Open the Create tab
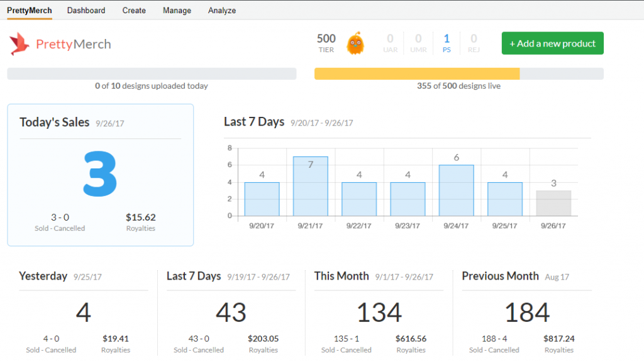Screen dimensions: 644x362 click(x=134, y=10)
